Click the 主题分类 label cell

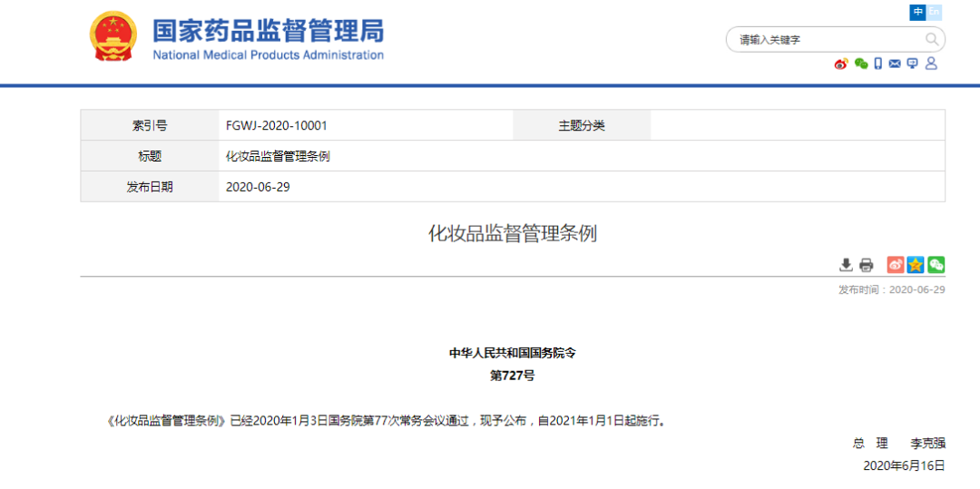coord(582,125)
